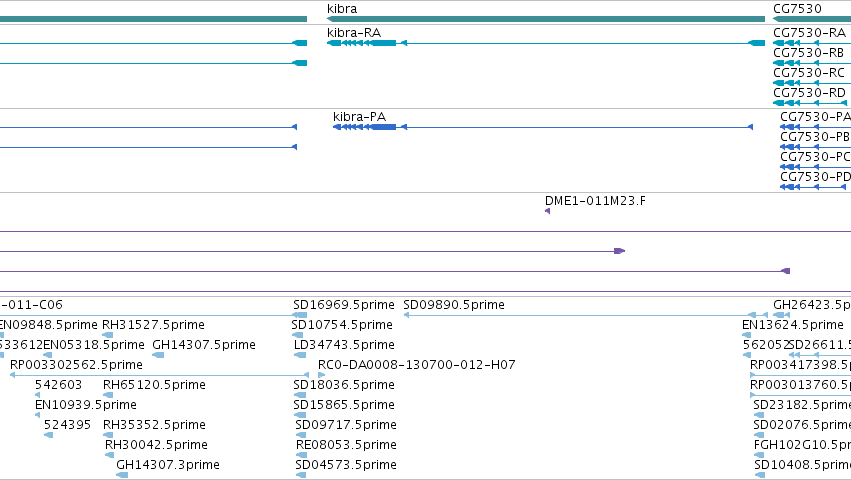Select the kibra gene bar
Viewport: 851px width, 480px height.
click(546, 19)
